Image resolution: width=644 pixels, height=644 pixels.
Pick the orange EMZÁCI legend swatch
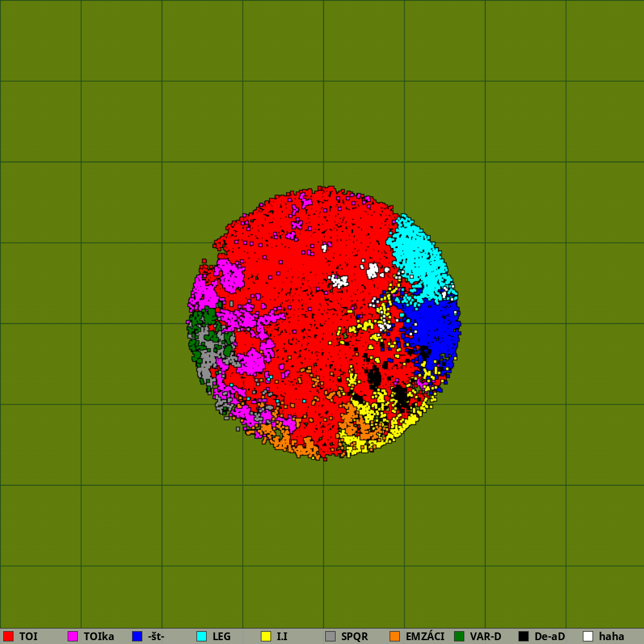pos(395,636)
